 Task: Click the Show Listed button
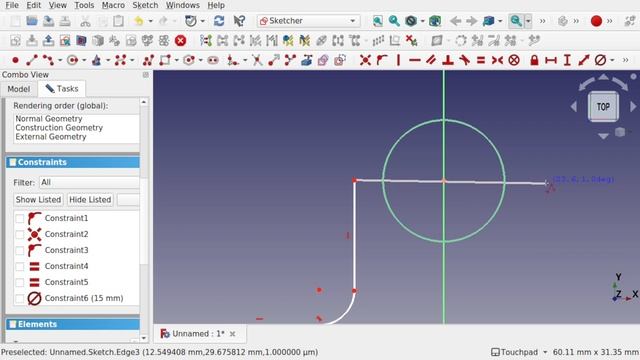click(x=38, y=200)
